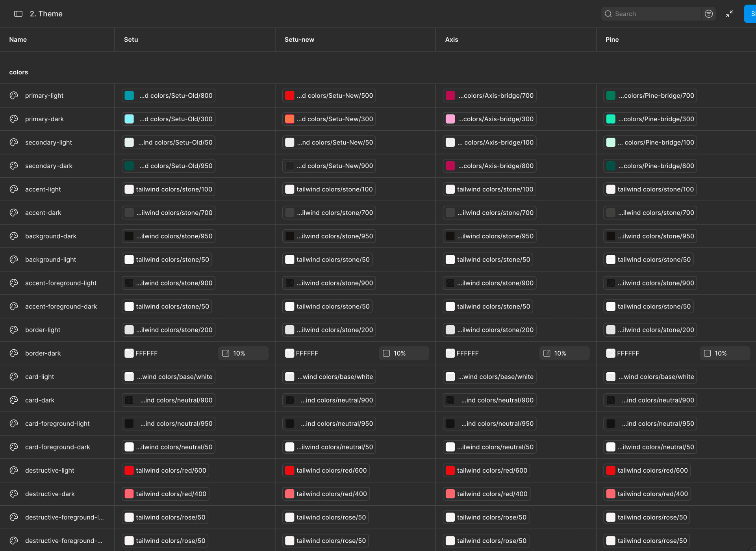
Task: Toggle the sidebar panel icon
Action: click(18, 14)
